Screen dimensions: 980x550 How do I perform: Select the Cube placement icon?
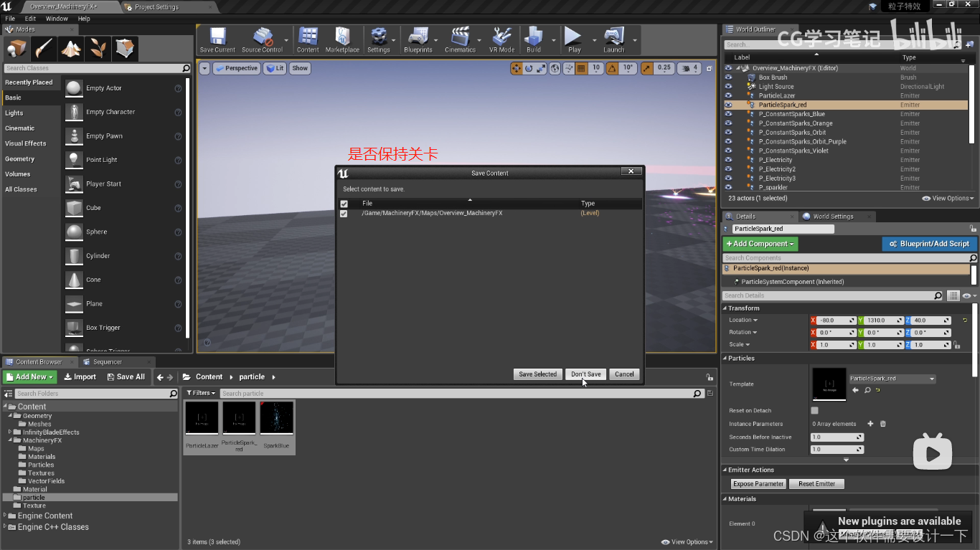tap(75, 208)
